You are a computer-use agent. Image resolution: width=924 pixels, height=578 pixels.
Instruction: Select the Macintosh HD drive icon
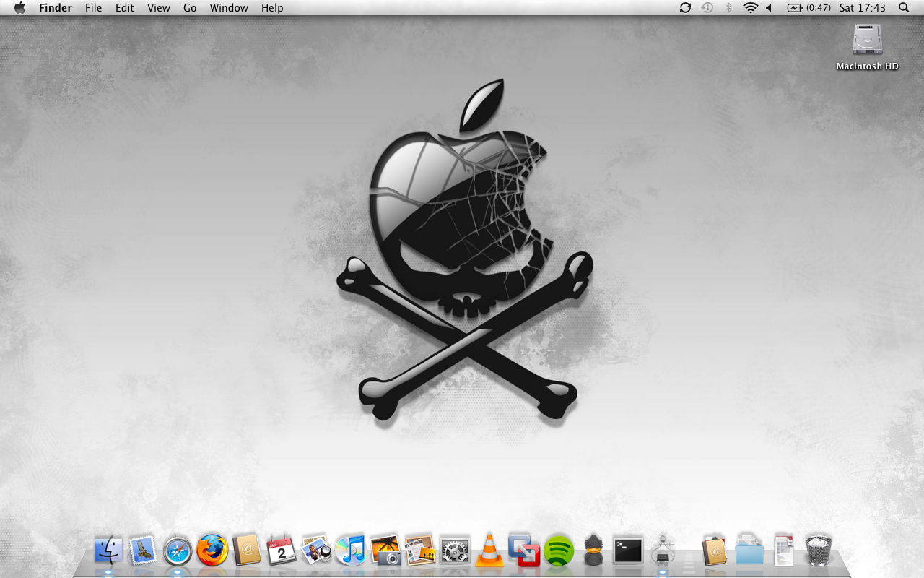(x=867, y=39)
